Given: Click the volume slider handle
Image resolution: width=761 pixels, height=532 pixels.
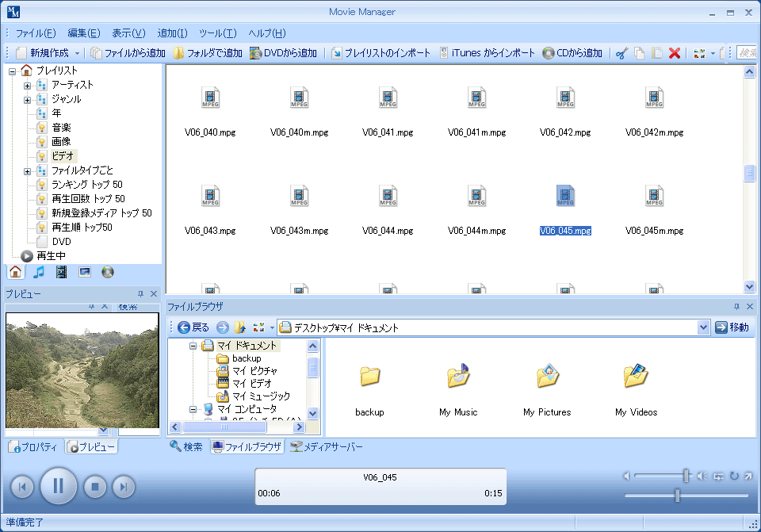Looking at the screenshot, I should click(686, 476).
